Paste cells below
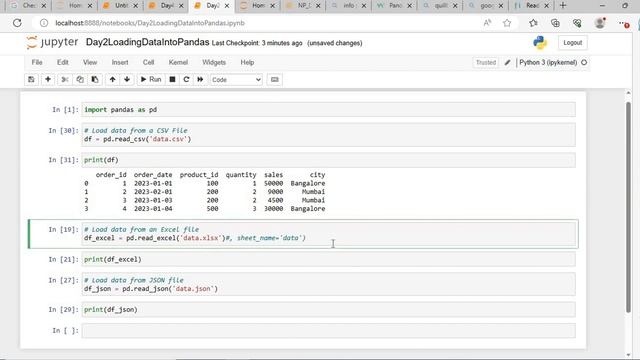The image size is (640, 360). [x=95, y=80]
